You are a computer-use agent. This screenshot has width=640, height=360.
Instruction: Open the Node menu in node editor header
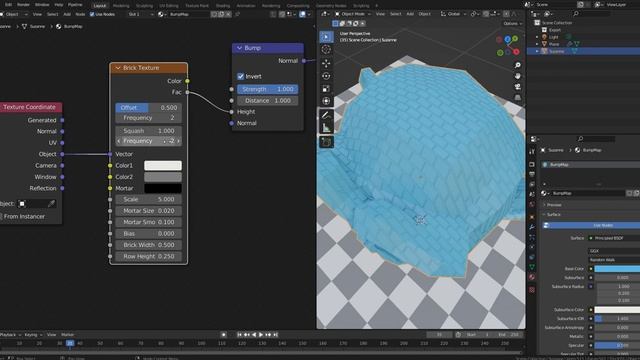pos(80,14)
